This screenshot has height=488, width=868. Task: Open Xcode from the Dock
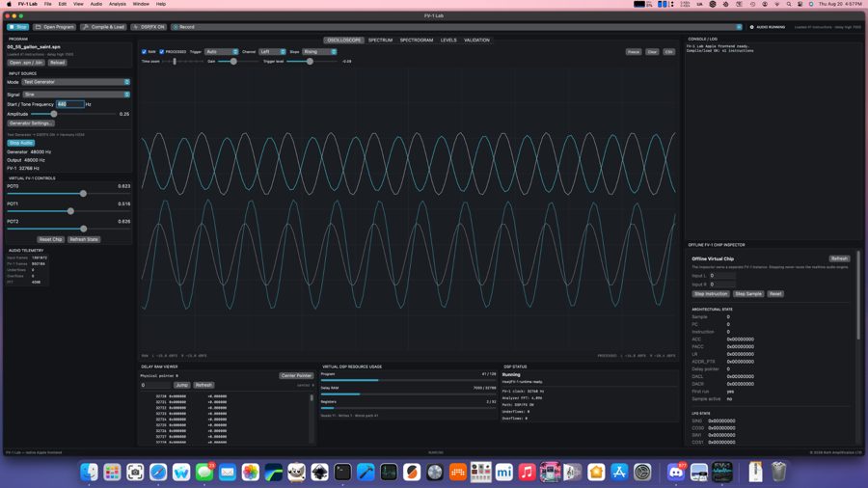pyautogui.click(x=366, y=472)
